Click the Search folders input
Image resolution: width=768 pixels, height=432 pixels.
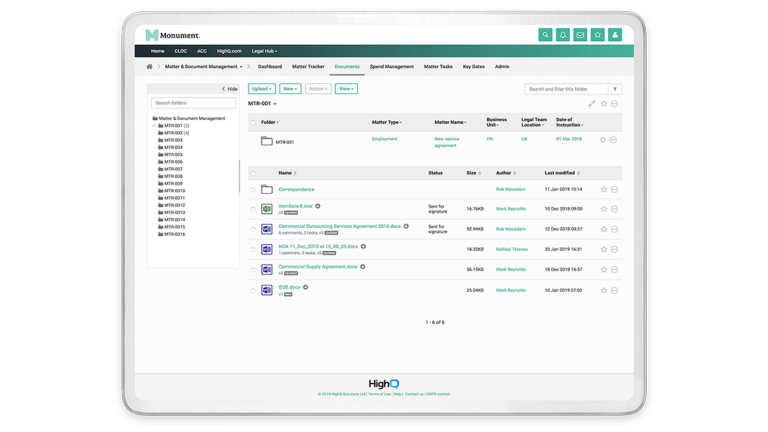point(193,103)
